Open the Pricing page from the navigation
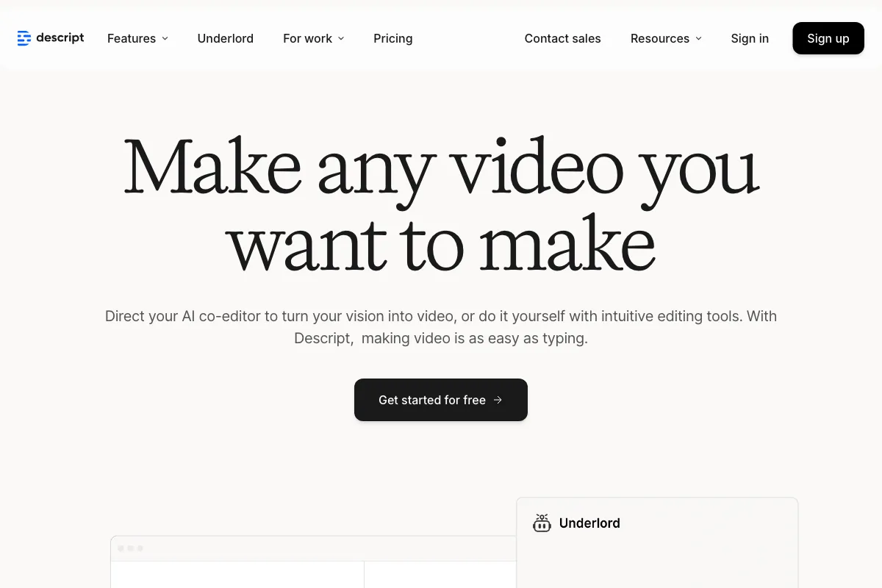This screenshot has width=882, height=588. coord(392,38)
